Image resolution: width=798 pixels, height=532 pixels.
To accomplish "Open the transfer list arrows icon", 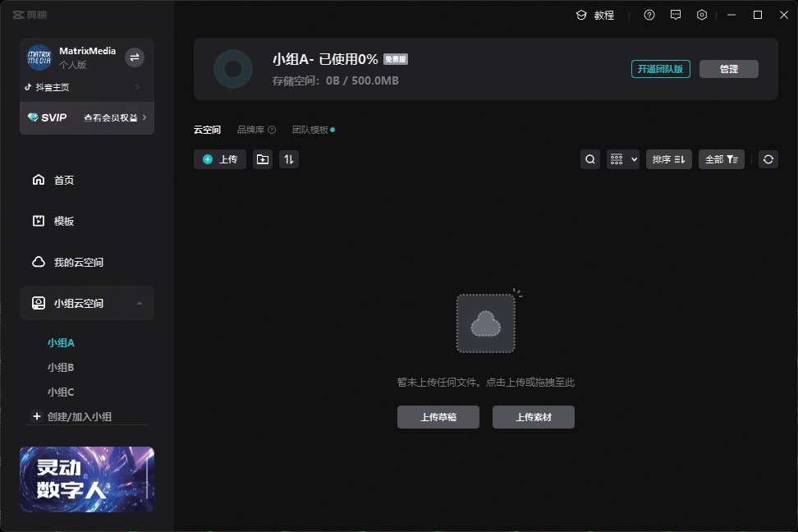I will click(x=288, y=159).
